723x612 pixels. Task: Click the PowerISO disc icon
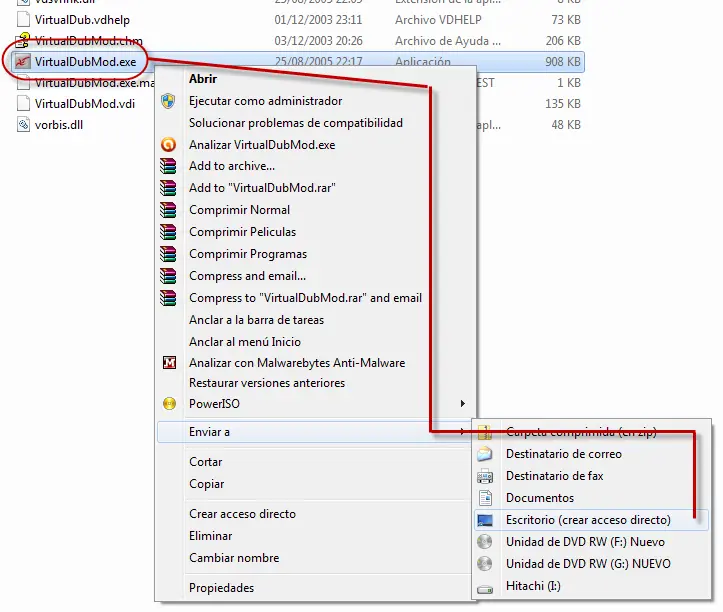click(169, 404)
